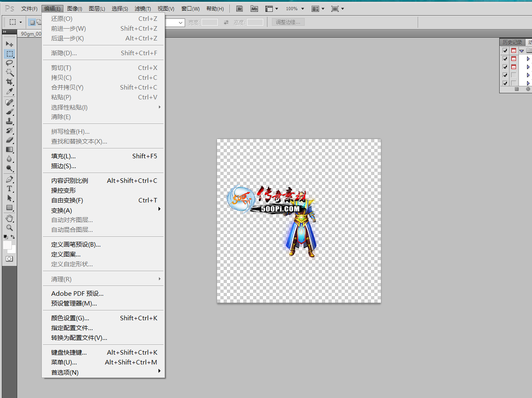
Task: Open the 图像(I) menu
Action: click(75, 9)
